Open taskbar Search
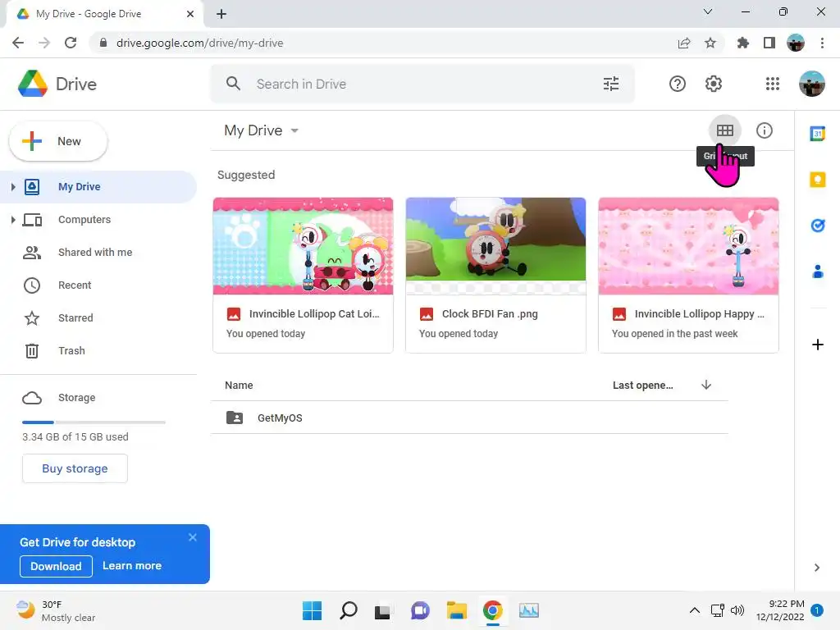 (348, 610)
